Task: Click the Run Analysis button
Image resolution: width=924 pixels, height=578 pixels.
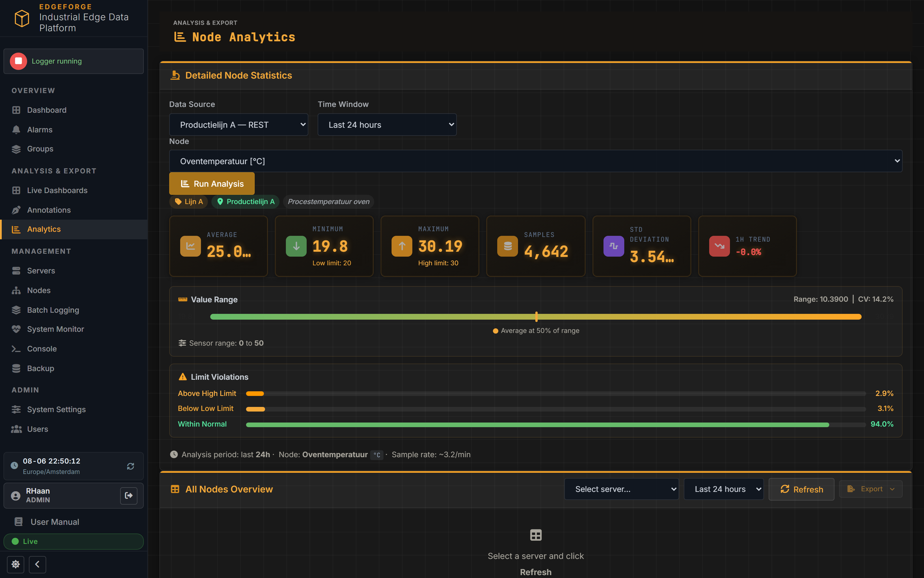Action: pyautogui.click(x=212, y=184)
